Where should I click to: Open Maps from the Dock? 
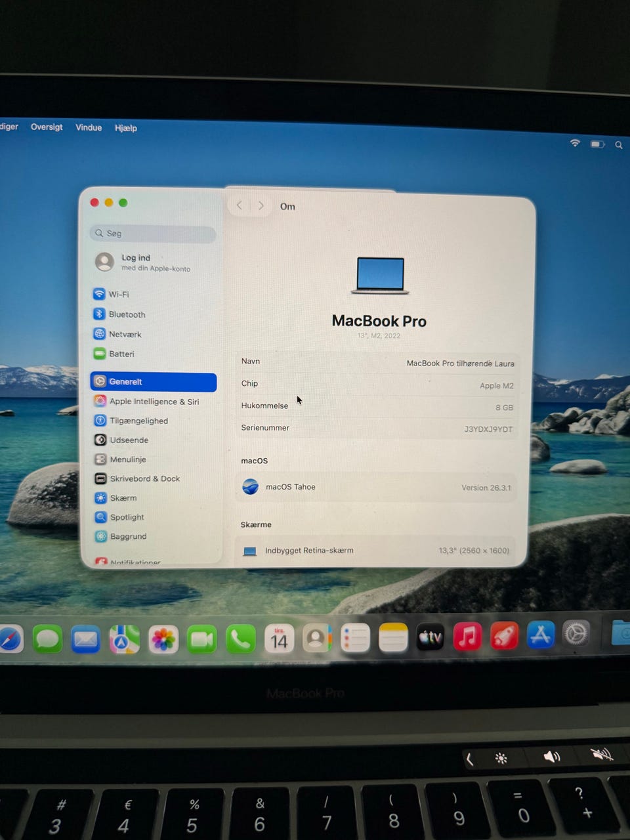[x=124, y=639]
